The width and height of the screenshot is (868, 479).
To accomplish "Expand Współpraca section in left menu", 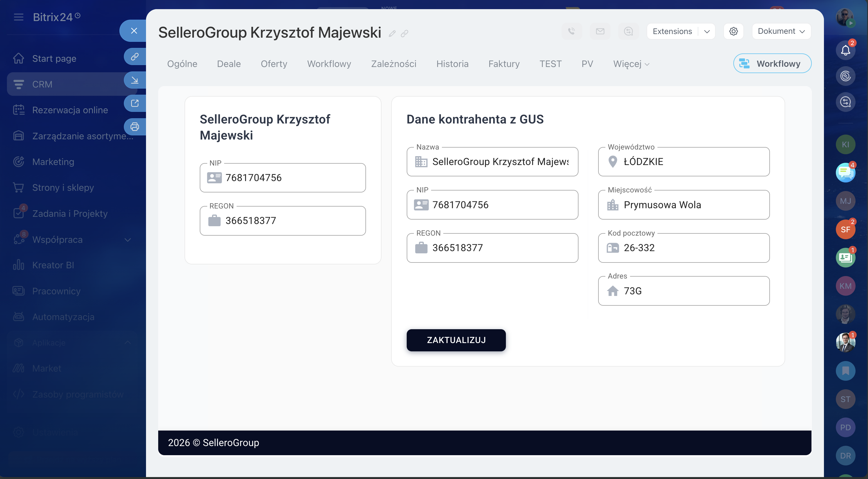I will tap(127, 240).
